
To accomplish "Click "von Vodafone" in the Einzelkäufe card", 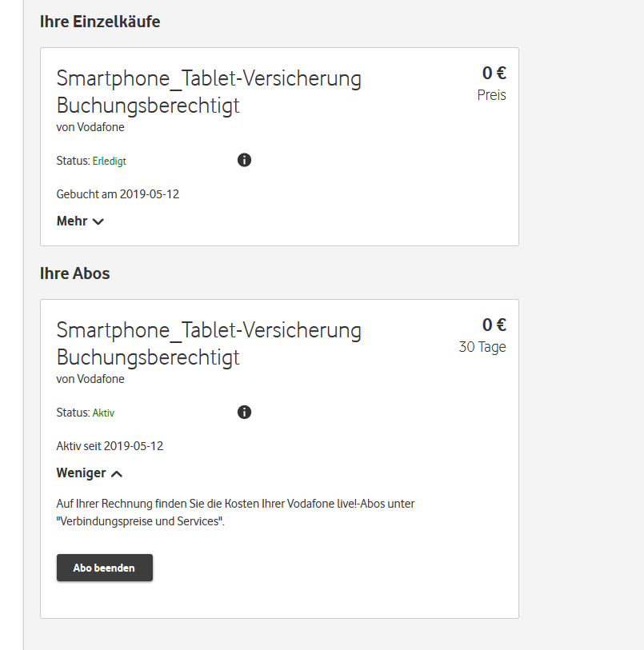I will (90, 127).
